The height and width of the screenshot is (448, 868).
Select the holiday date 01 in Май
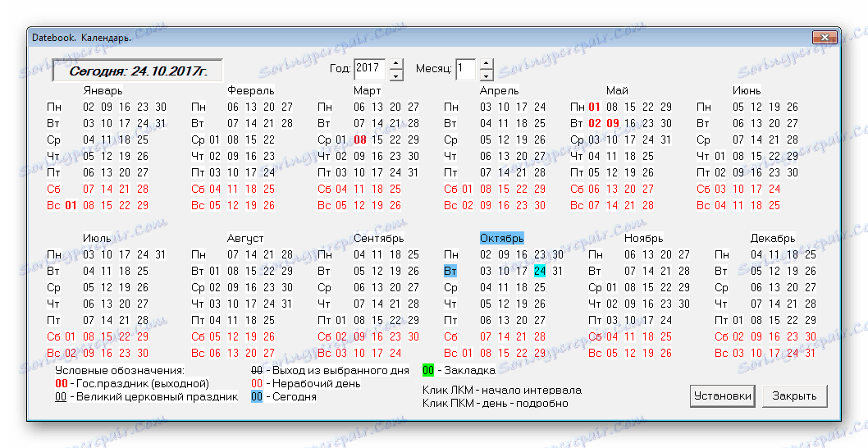tap(595, 107)
